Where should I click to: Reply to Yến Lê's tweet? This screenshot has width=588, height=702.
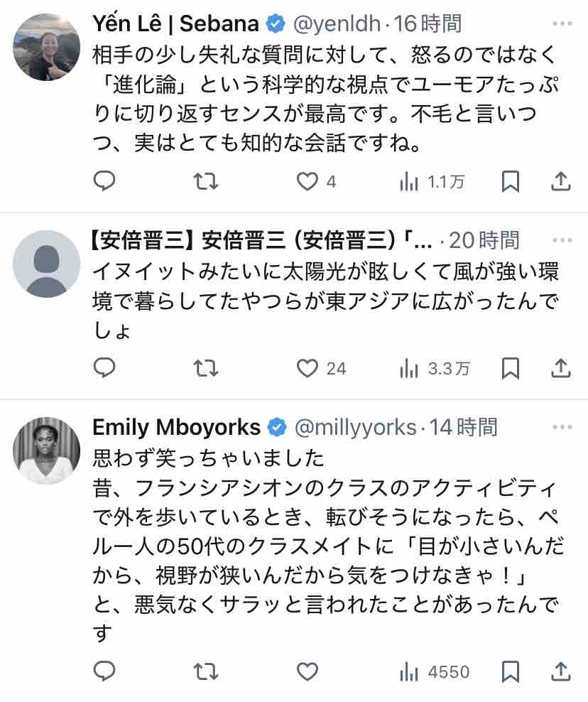click(x=104, y=182)
